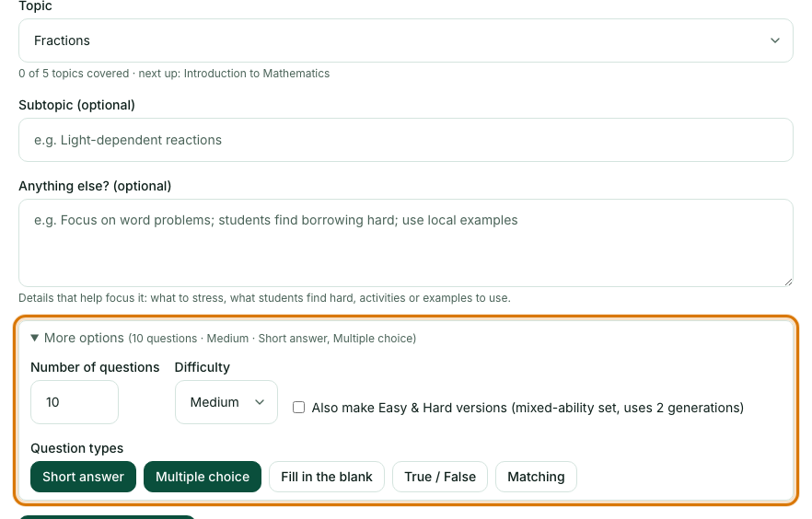Click the Subtopic optional input field

405,140
